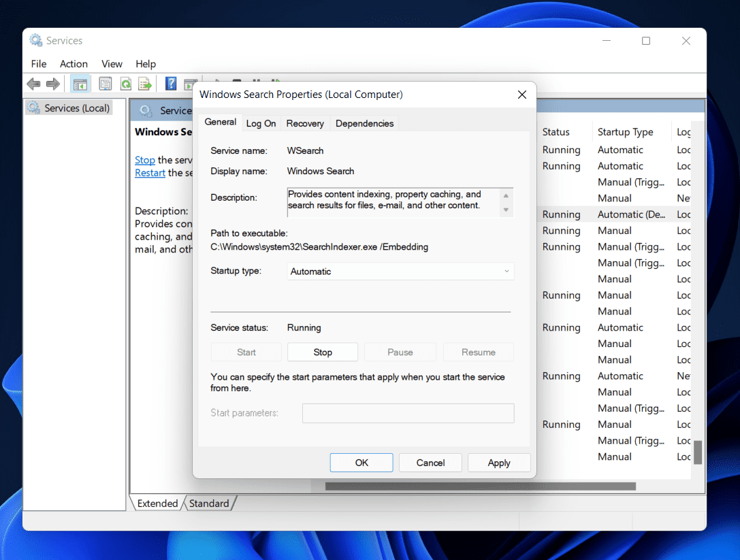Screen dimensions: 740x560
Task: Toggle Show/Hide Console Tree toolbar icon
Action: click(80, 84)
